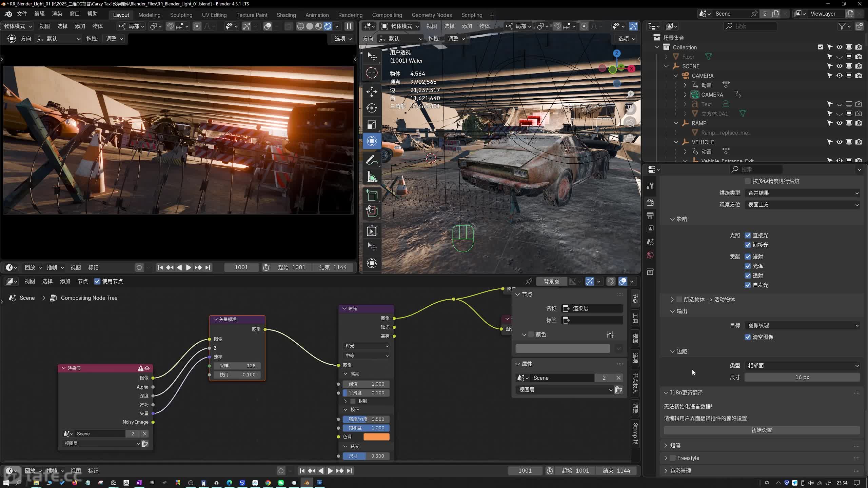The width and height of the screenshot is (868, 488).
Task: Select the Measure ruler tool
Action: 372,177
